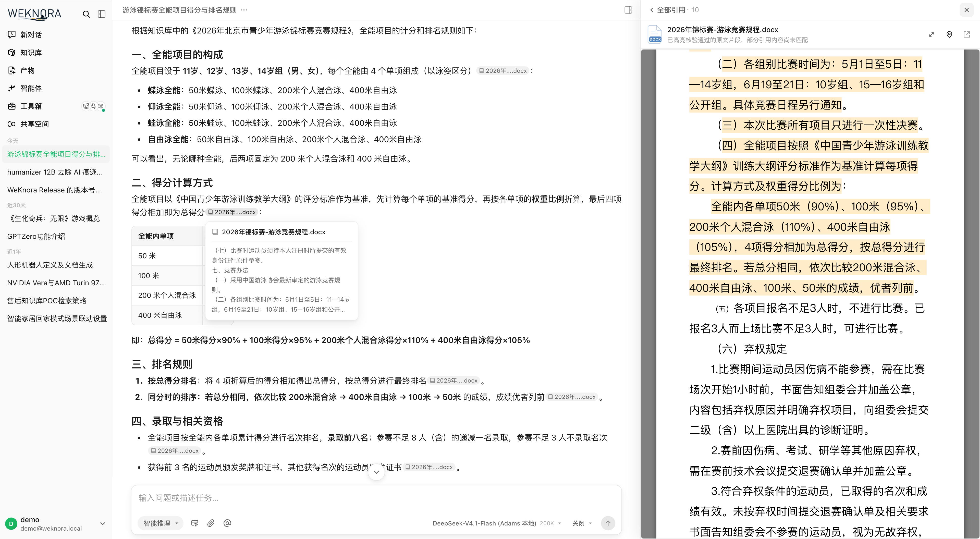
Task: Collapse the left sidebar with the panel icon
Action: (x=102, y=14)
